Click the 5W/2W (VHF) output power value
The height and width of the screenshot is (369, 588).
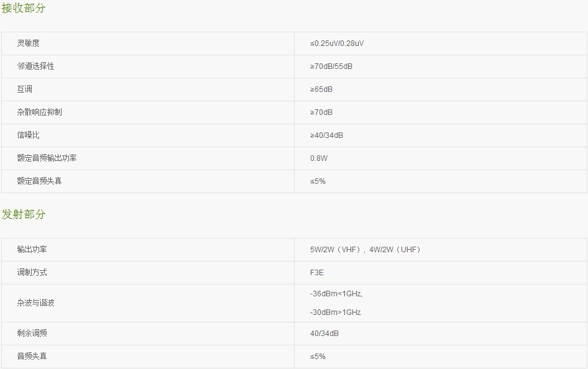click(x=335, y=250)
